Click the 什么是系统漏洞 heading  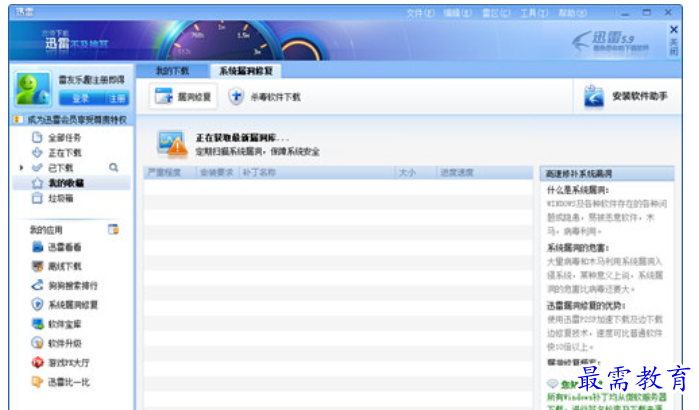tap(578, 190)
